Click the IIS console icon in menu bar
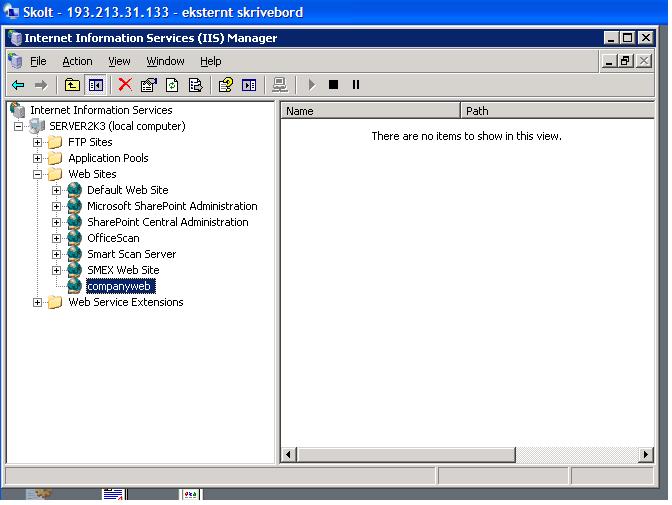 15,61
